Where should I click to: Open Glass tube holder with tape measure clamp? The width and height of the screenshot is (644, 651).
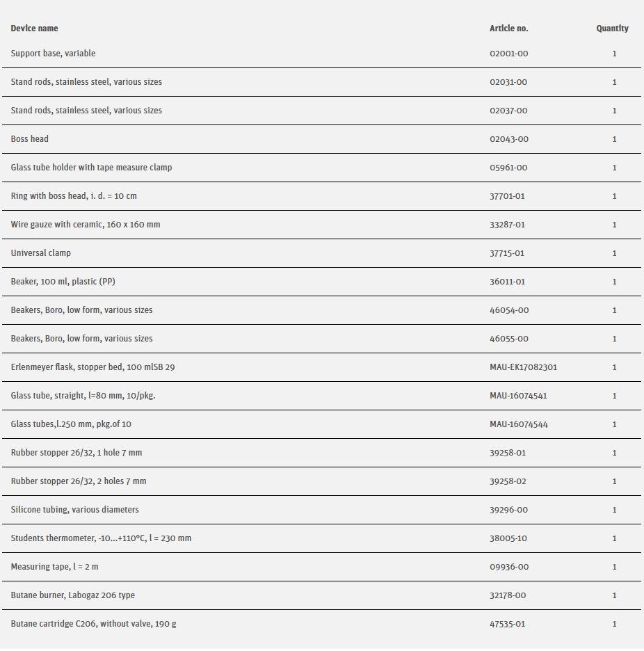point(91,168)
